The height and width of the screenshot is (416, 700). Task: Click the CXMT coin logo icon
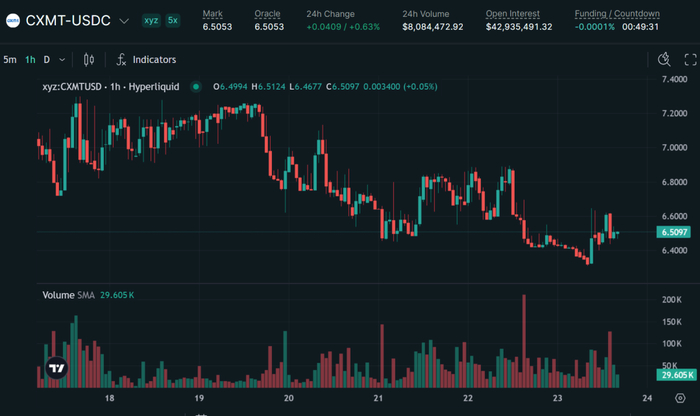tap(13, 21)
